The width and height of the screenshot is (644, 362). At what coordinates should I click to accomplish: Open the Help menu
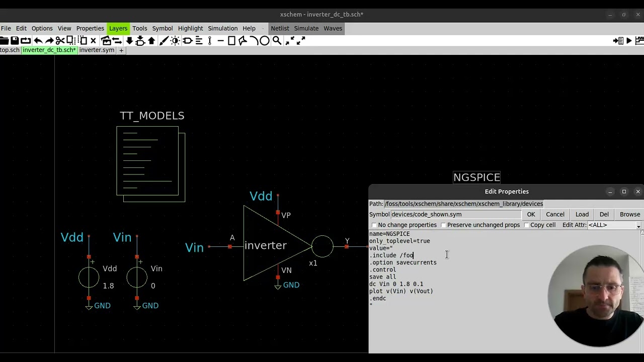(249, 28)
